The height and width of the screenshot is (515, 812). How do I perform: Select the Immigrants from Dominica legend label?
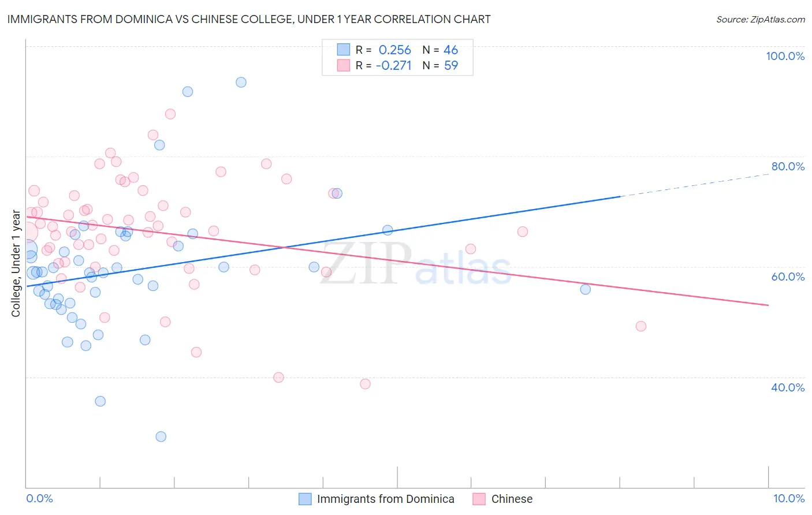pos(386,499)
